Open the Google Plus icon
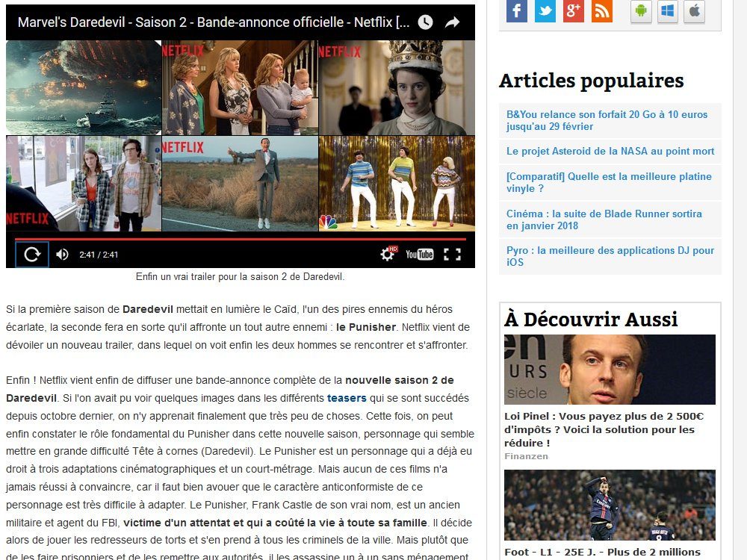 point(574,10)
